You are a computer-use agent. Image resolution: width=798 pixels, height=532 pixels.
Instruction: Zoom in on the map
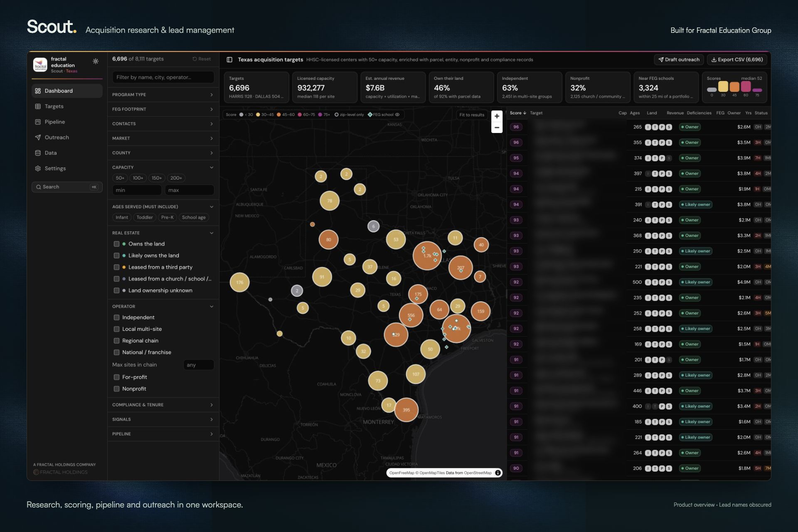tap(497, 116)
